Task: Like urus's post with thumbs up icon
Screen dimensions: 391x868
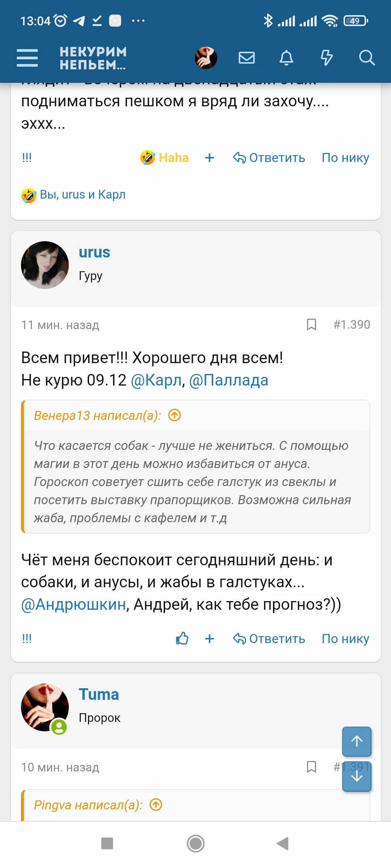Action: click(x=181, y=639)
